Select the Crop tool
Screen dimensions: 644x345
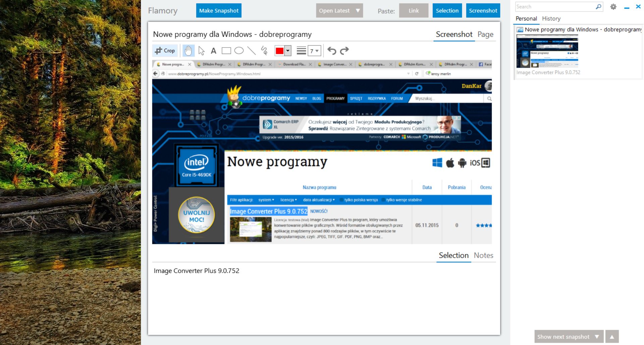[x=165, y=51]
